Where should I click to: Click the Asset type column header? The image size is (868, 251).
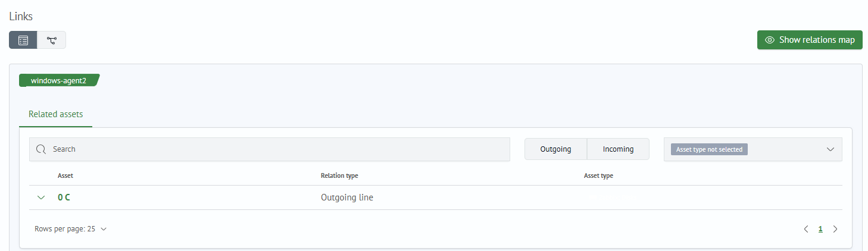click(x=598, y=175)
